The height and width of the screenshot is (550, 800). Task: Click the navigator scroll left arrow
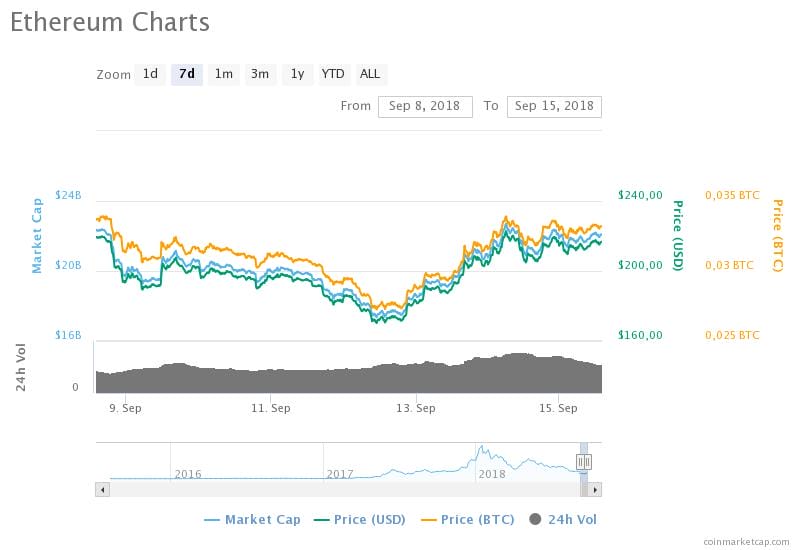click(103, 490)
